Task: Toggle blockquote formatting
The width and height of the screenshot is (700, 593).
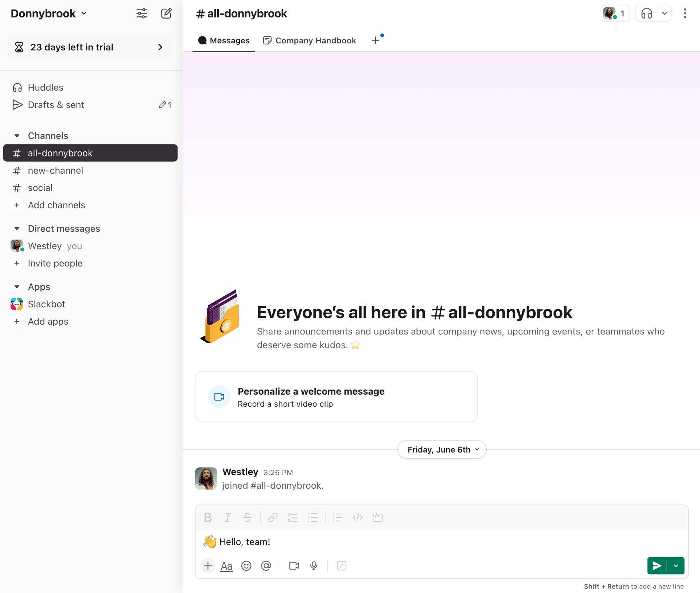Action: pyautogui.click(x=338, y=518)
